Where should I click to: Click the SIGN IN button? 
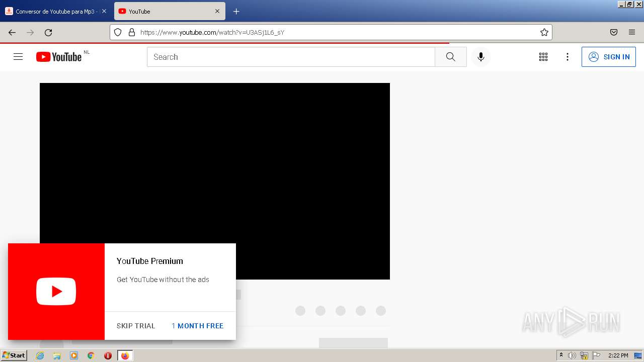tap(609, 57)
